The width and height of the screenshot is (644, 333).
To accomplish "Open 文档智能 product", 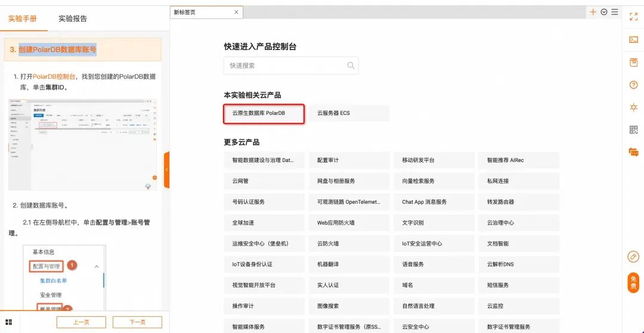I will coord(519,244).
